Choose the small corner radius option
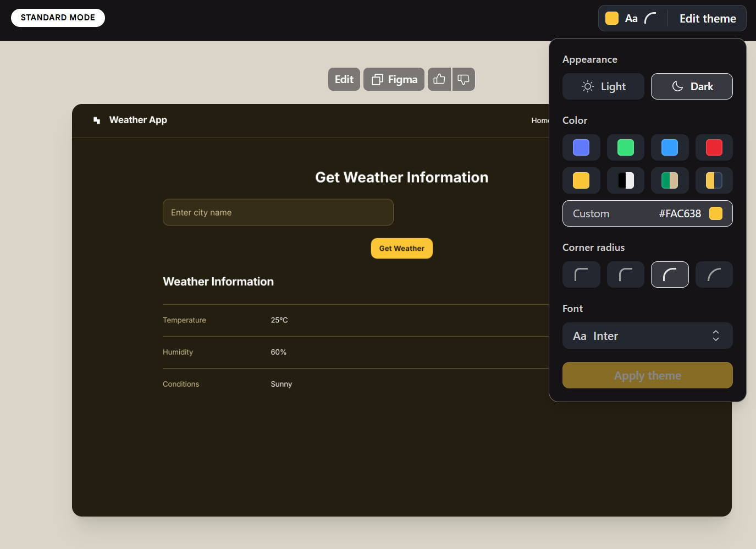The image size is (756, 549). tap(626, 274)
